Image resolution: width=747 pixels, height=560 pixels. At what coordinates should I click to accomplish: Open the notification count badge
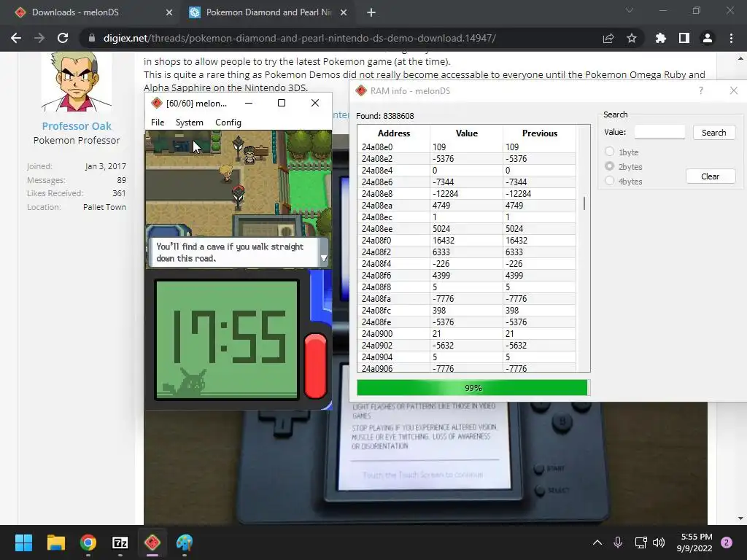(727, 542)
